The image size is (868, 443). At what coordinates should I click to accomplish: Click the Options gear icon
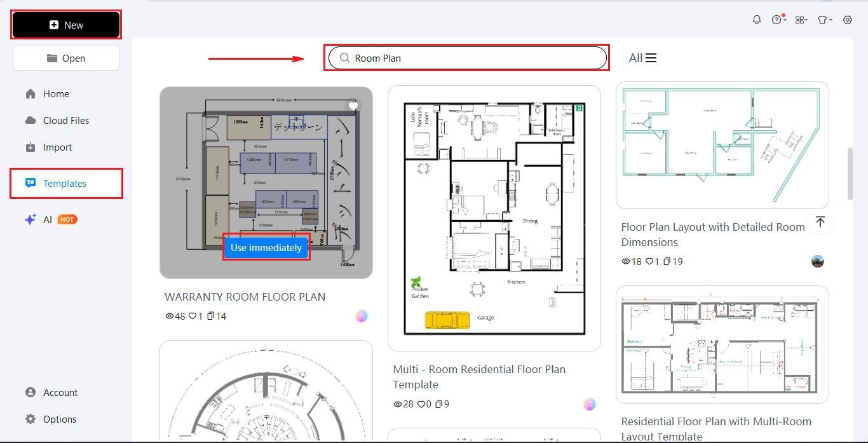pyautogui.click(x=31, y=419)
